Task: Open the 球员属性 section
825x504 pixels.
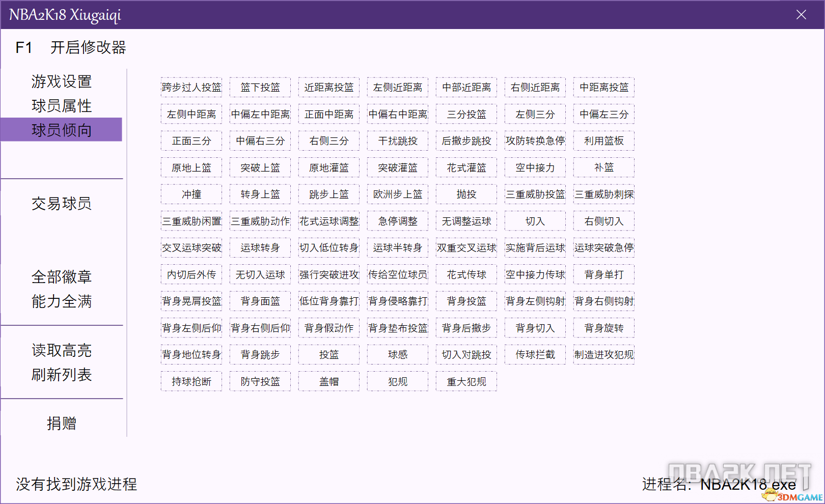Action: click(x=62, y=106)
